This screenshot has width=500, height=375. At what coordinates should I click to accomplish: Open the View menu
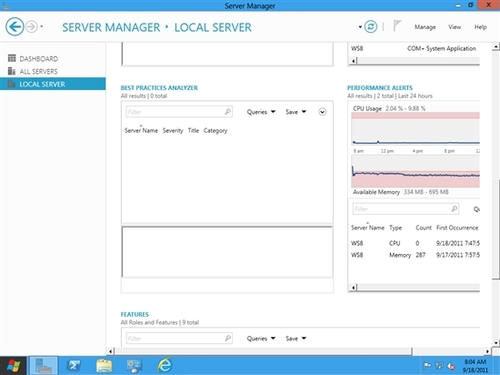pyautogui.click(x=454, y=27)
